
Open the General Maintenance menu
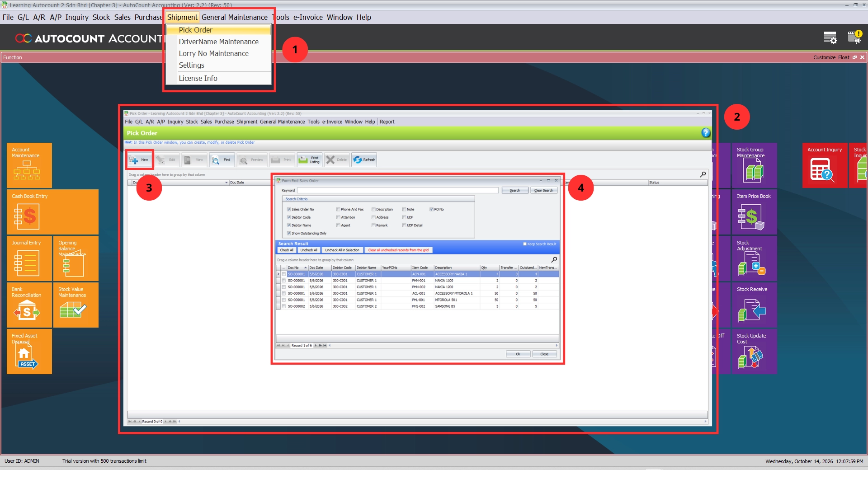(x=234, y=17)
